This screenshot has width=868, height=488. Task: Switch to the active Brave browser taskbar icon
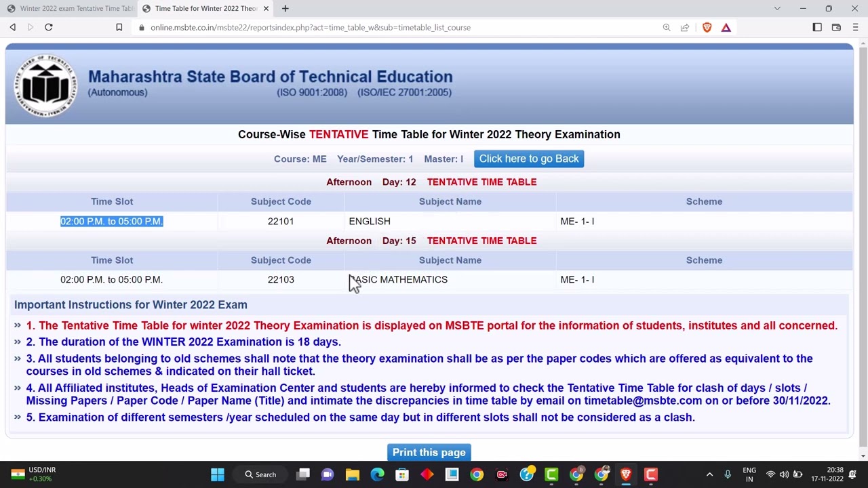click(626, 474)
